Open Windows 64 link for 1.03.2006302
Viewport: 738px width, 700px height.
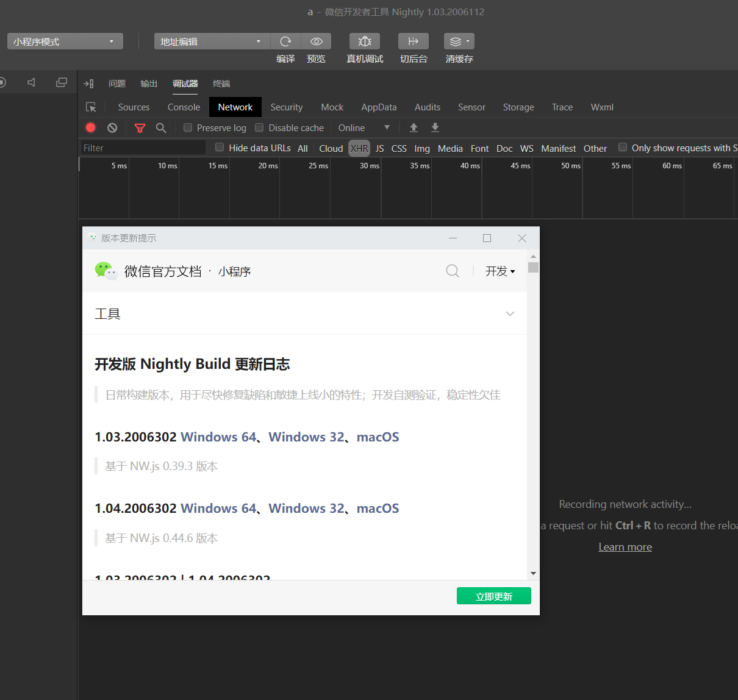click(219, 437)
